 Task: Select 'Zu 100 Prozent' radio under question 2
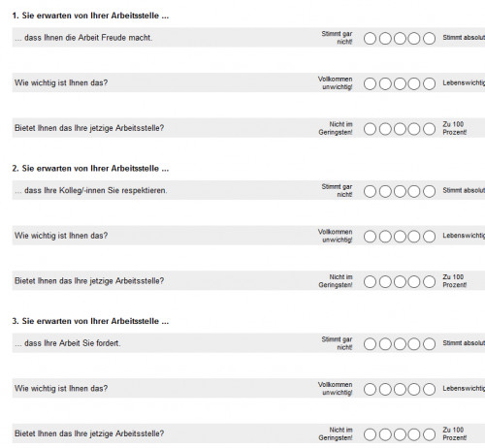coord(430,282)
